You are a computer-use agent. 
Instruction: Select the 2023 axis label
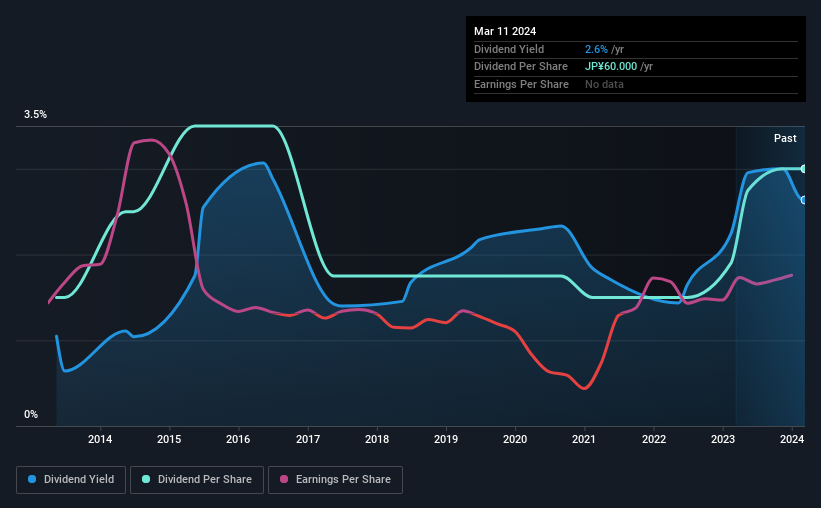(723, 439)
